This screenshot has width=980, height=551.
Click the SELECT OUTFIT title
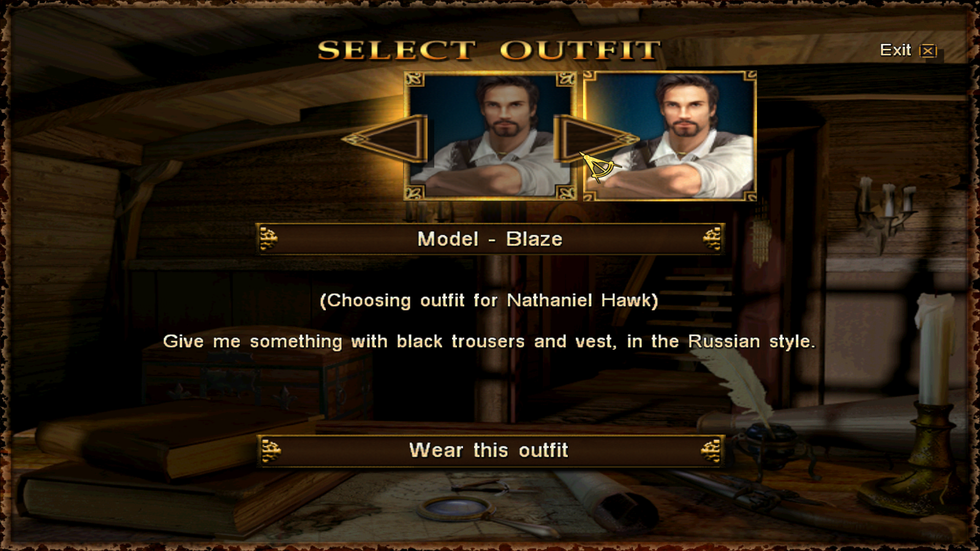click(x=489, y=50)
